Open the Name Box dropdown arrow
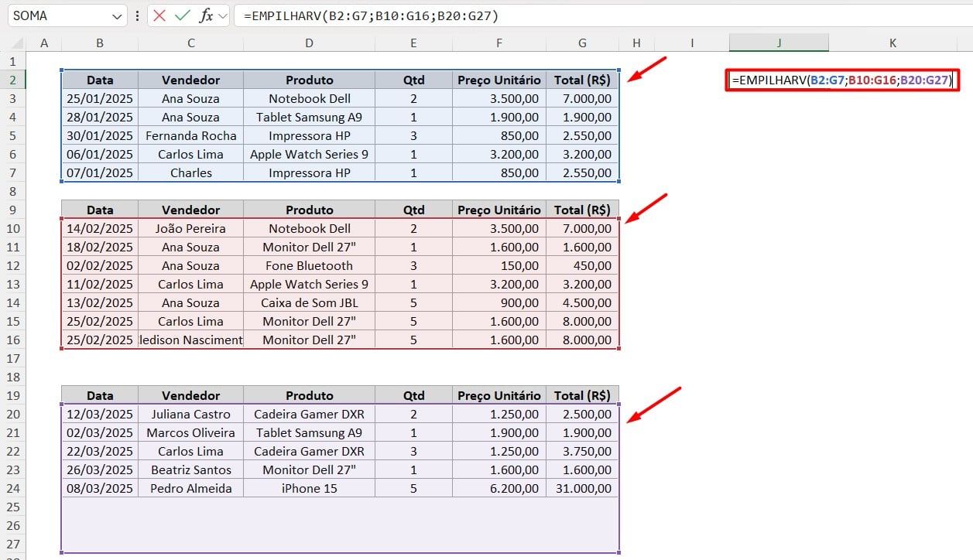973x560 pixels. [x=118, y=16]
